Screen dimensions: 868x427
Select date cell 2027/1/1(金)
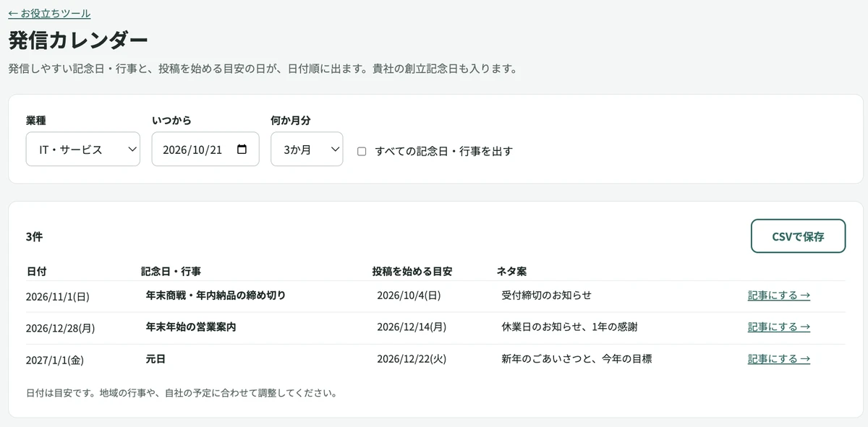tap(54, 360)
